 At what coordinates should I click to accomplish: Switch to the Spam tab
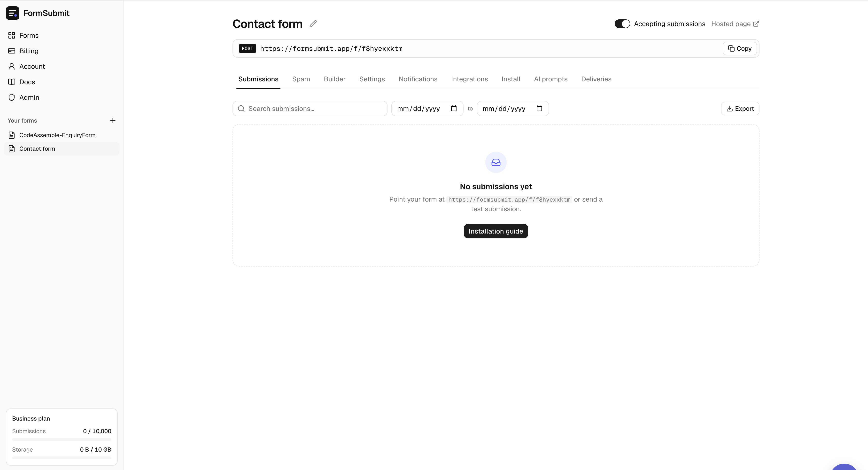(x=301, y=79)
